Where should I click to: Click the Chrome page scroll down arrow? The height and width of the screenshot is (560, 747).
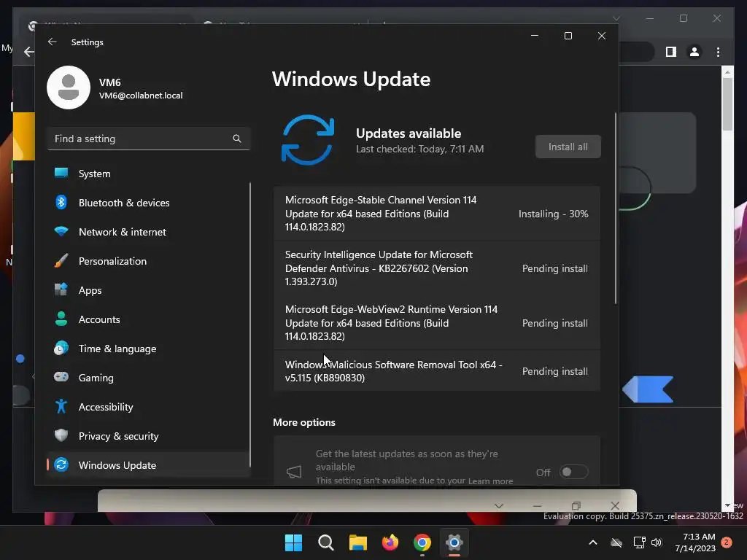point(727,505)
